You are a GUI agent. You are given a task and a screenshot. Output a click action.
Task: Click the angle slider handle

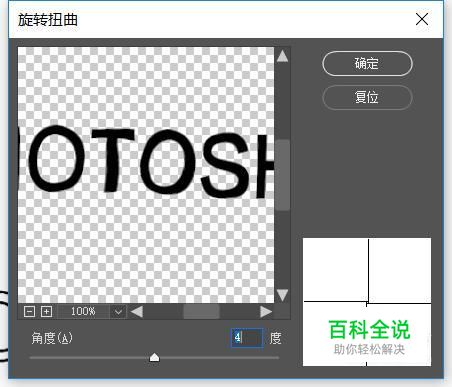pos(154,357)
